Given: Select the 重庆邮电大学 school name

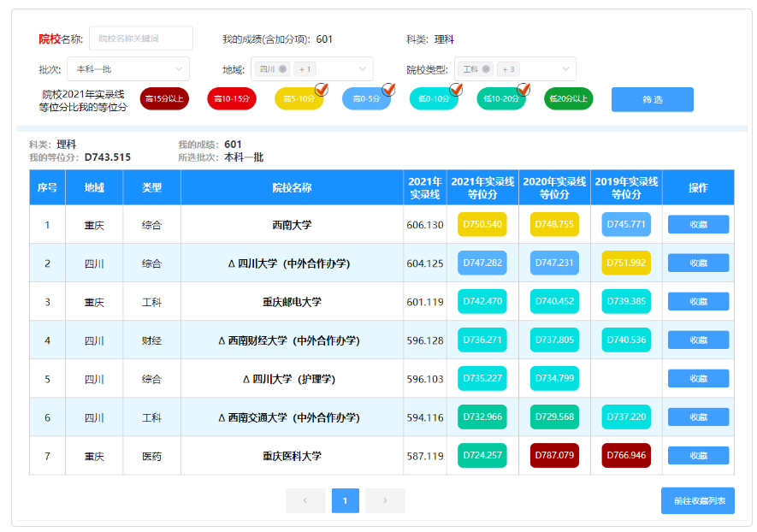Looking at the screenshot, I should pyautogui.click(x=292, y=302).
